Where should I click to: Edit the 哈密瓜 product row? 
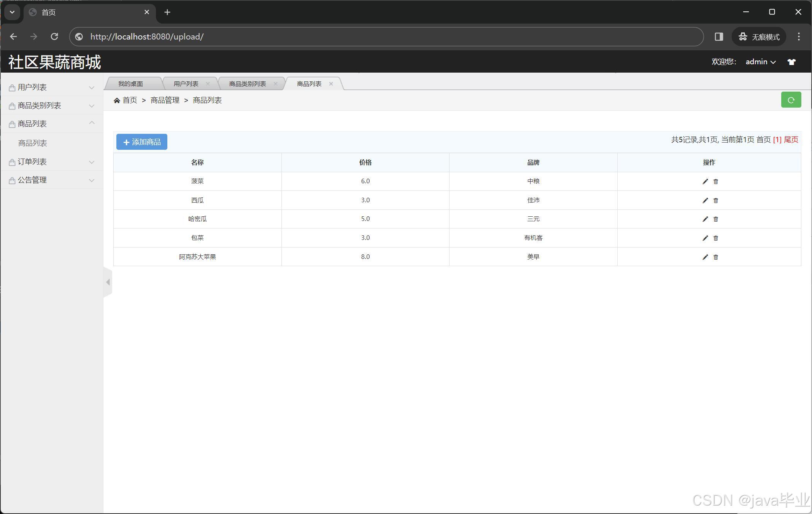click(x=705, y=219)
